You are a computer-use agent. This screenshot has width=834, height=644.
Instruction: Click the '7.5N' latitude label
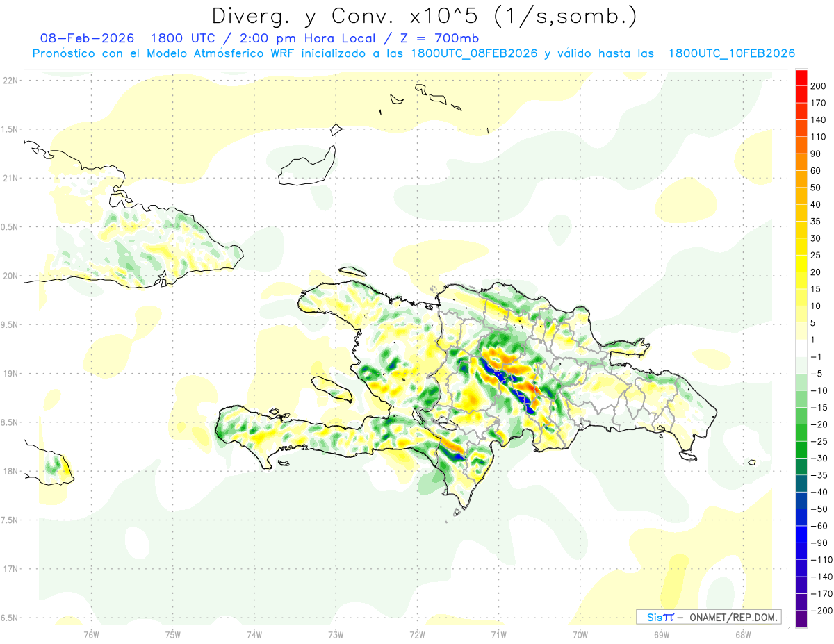click(10, 520)
